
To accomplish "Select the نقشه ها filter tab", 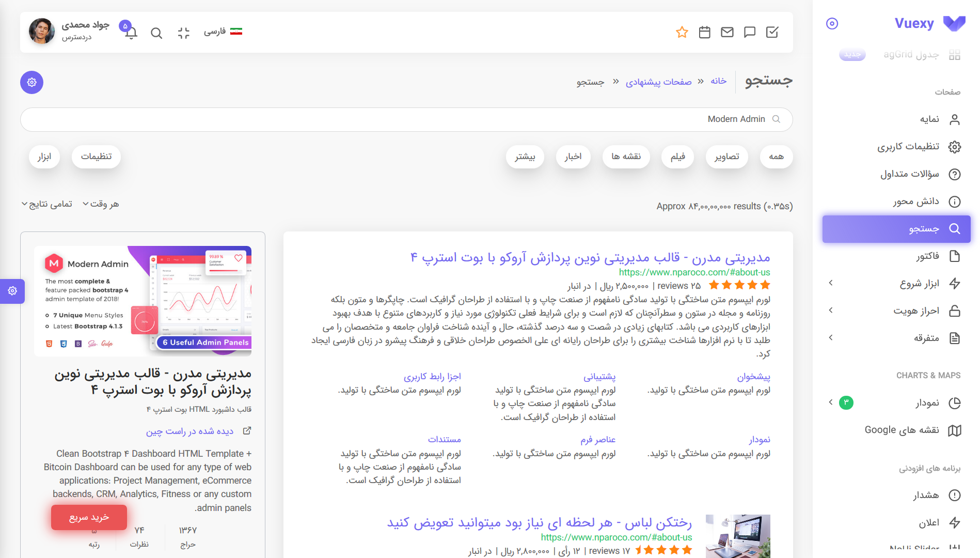I will pyautogui.click(x=626, y=157).
